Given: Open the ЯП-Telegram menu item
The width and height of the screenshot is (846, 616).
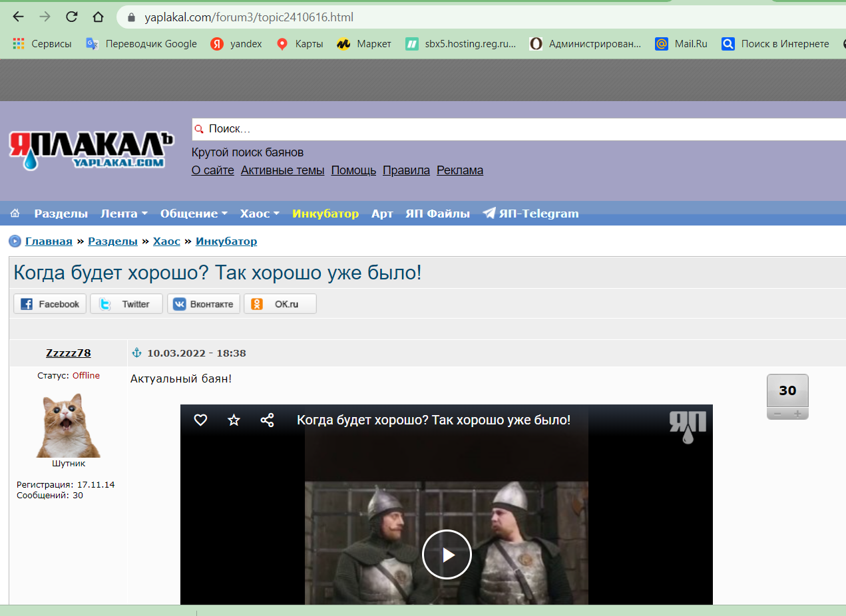Looking at the screenshot, I should (531, 214).
